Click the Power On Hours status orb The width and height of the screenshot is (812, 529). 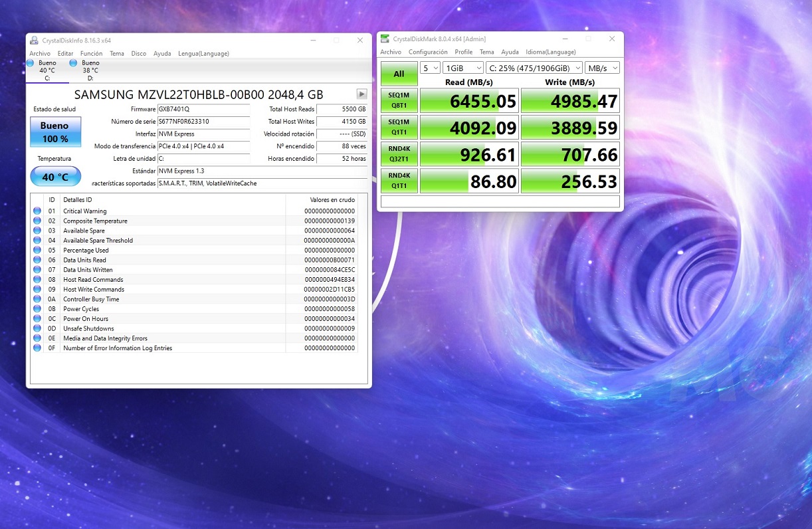tap(37, 319)
